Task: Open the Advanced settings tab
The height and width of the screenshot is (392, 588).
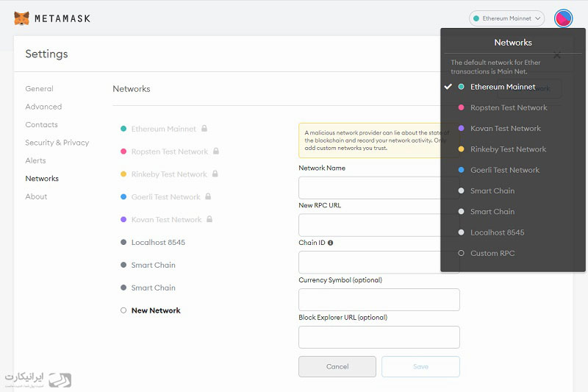Action: click(x=43, y=107)
